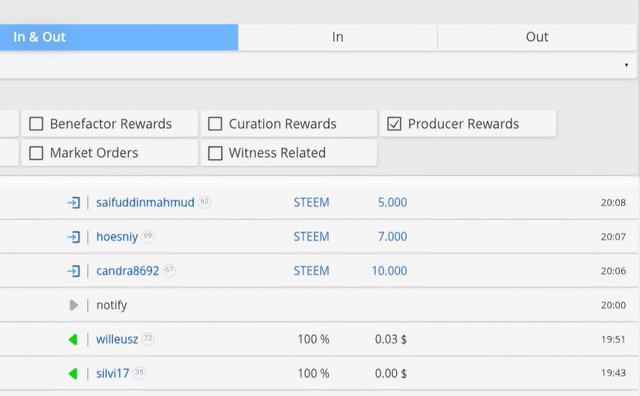
Task: Click gray arrow icon beside notify
Action: click(x=73, y=305)
